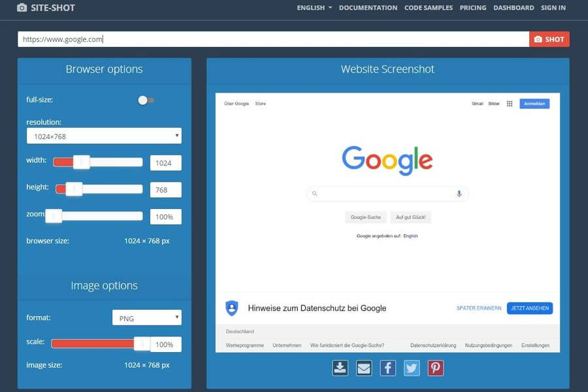Click the image scale slider handle
588x392 pixels.
(x=142, y=344)
